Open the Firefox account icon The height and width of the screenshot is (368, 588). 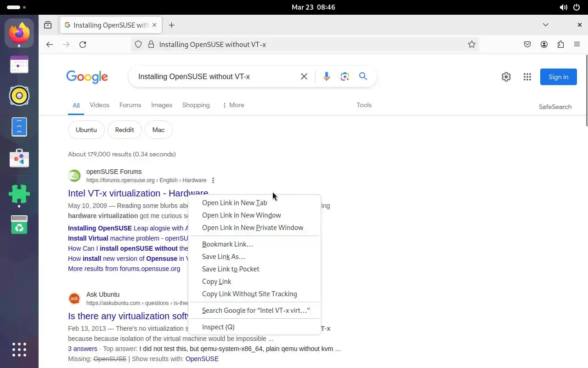(544, 45)
